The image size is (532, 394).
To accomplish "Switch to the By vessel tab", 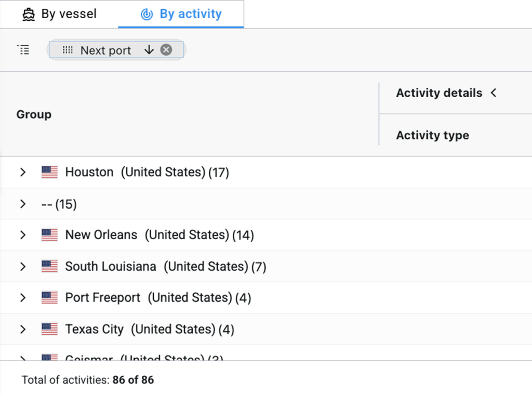I will (x=59, y=14).
